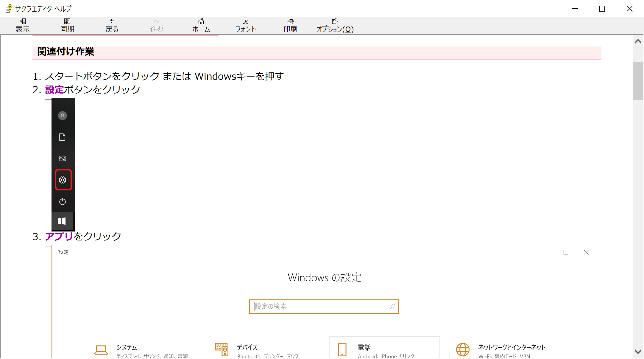Click the 設定の検索 search field
The image size is (644, 359).
click(324, 307)
